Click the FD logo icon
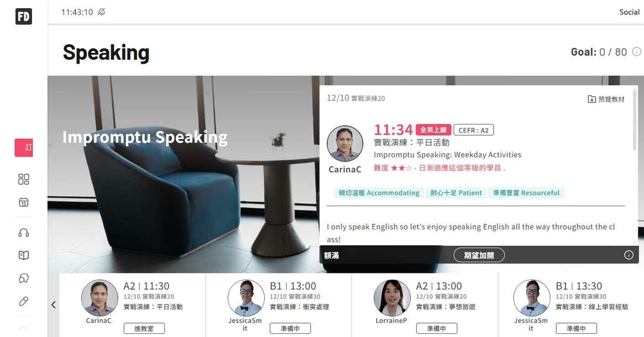 [23, 16]
